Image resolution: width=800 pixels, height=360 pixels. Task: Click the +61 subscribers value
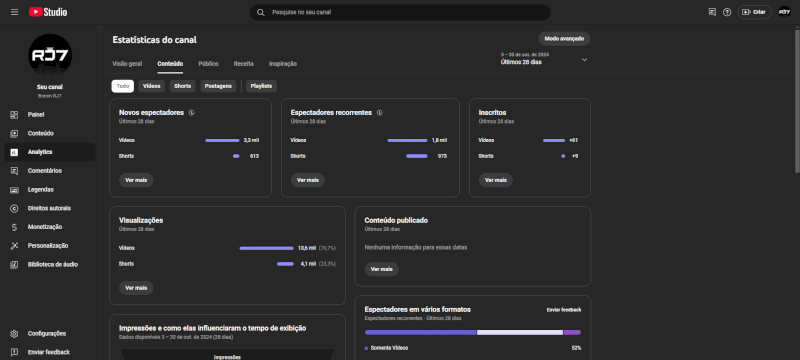pyautogui.click(x=573, y=140)
